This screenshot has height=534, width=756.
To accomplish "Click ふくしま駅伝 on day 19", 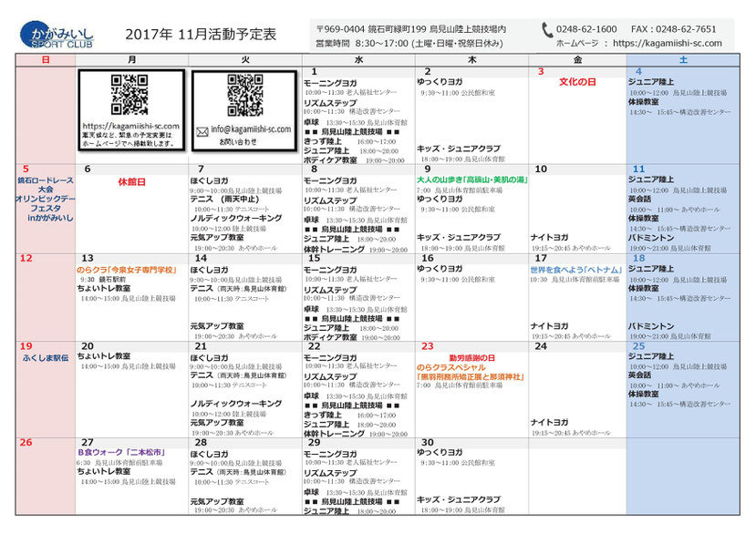I will (46, 357).
